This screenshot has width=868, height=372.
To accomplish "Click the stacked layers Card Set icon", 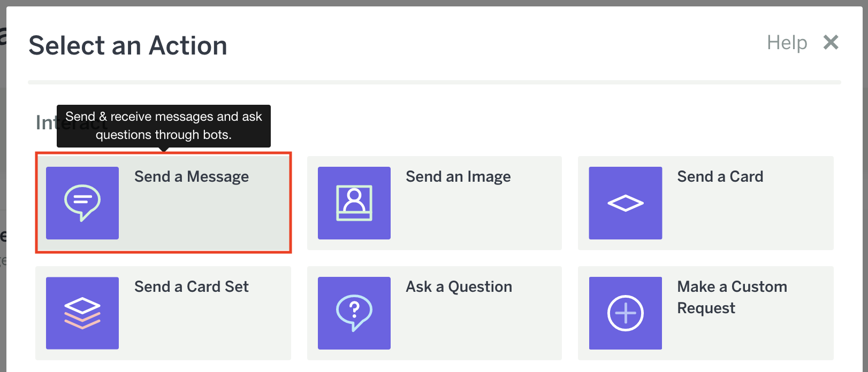I will click(x=82, y=313).
